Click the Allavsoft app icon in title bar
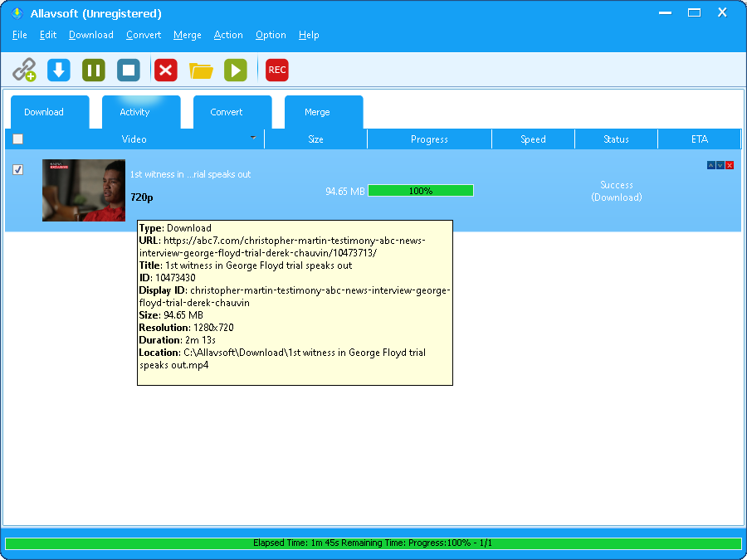The width and height of the screenshot is (747, 560). 17,13
